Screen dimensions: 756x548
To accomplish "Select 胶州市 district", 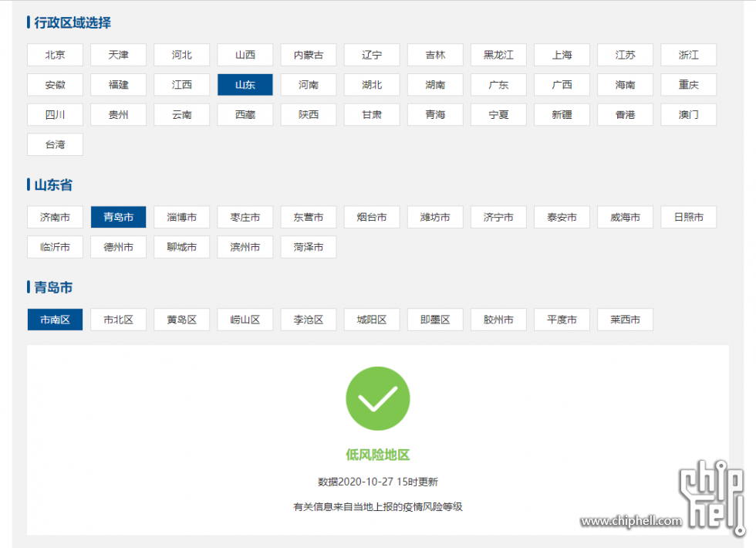I will (x=498, y=320).
